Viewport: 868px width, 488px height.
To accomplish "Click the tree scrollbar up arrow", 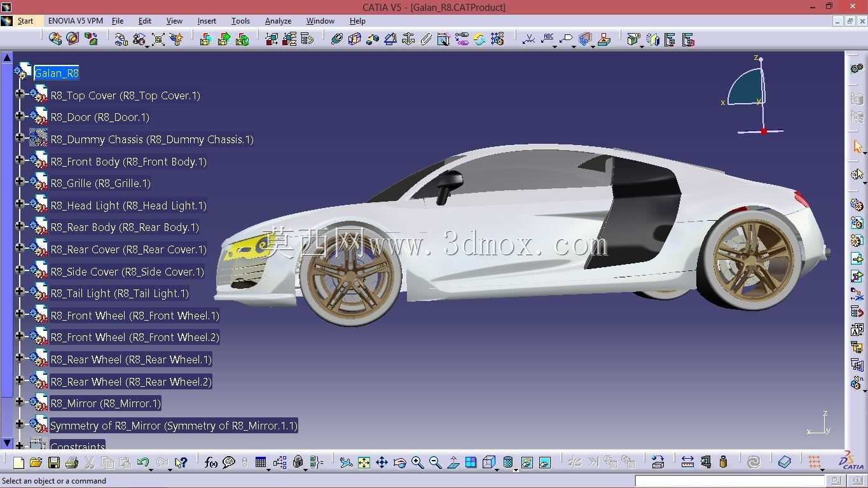I will point(7,57).
